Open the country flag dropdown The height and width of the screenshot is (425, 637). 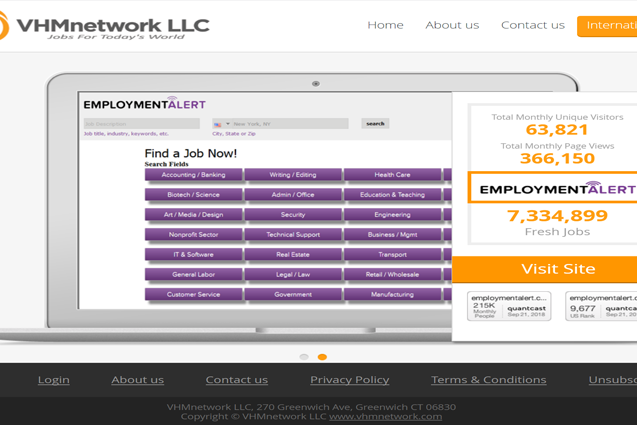point(222,124)
